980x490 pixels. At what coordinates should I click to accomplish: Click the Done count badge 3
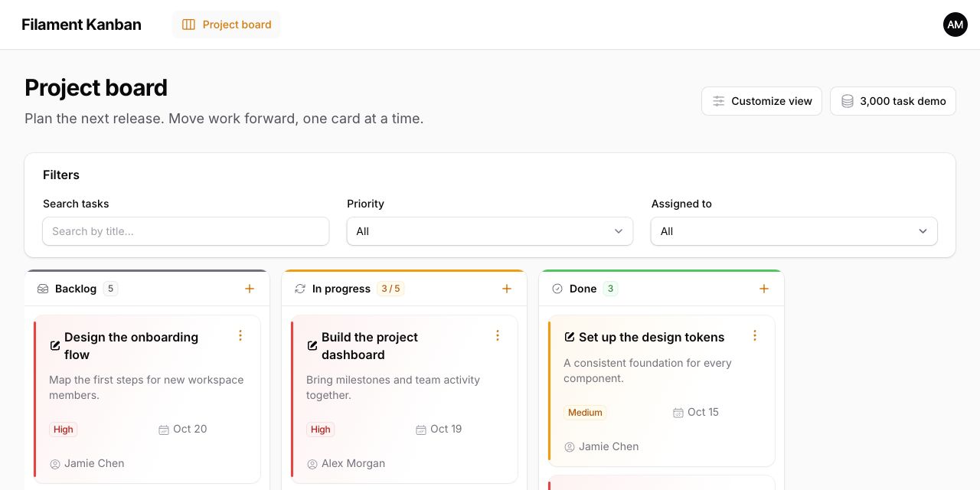click(610, 289)
